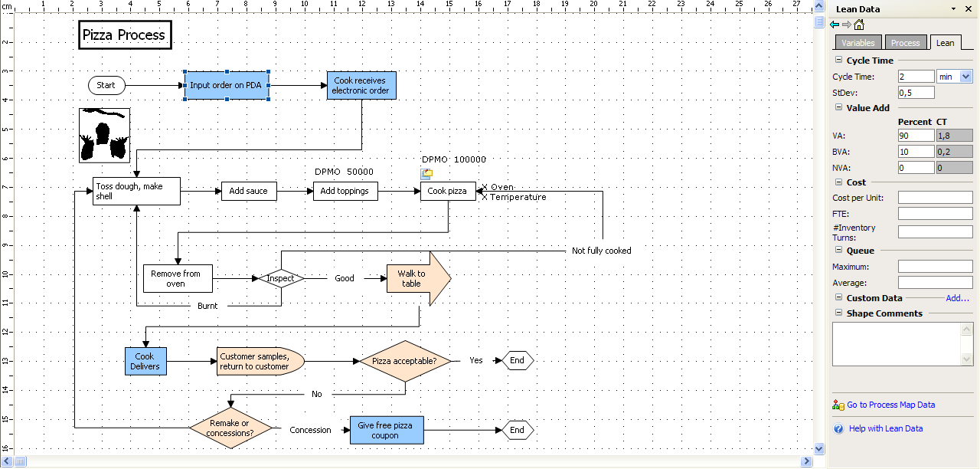The height and width of the screenshot is (469, 980).
Task: Click the back arrow in Lean Data panel
Action: pyautogui.click(x=835, y=25)
